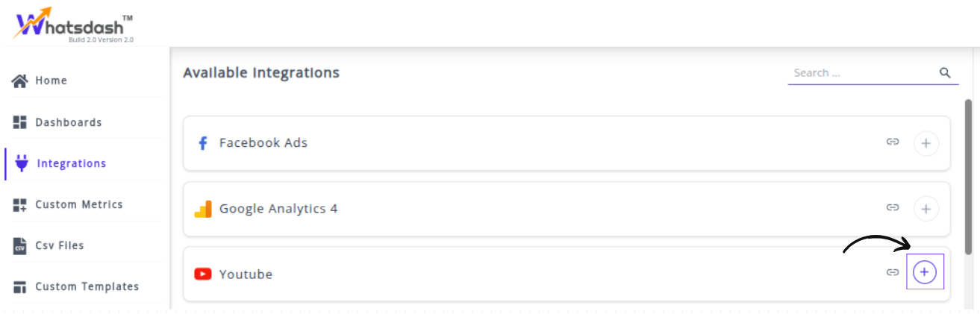The image size is (980, 314).
Task: Click the link icon for Facebook Ads
Action: click(893, 142)
